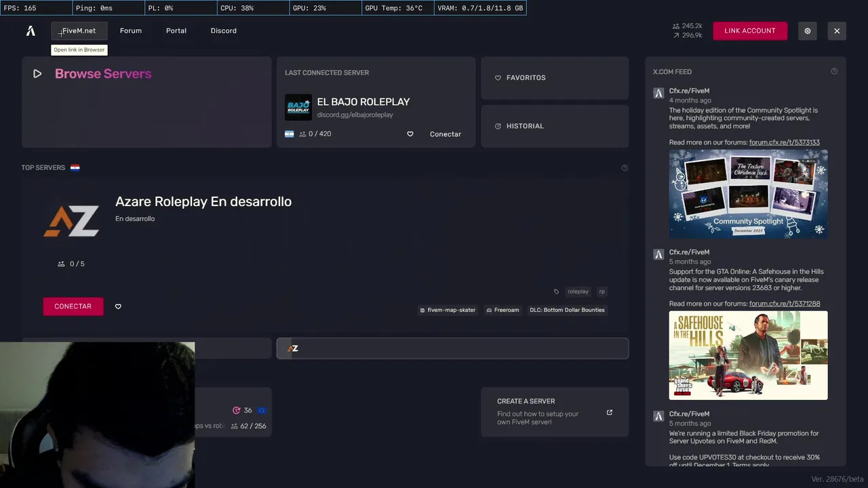Click the external link icon on Create a Server

610,412
